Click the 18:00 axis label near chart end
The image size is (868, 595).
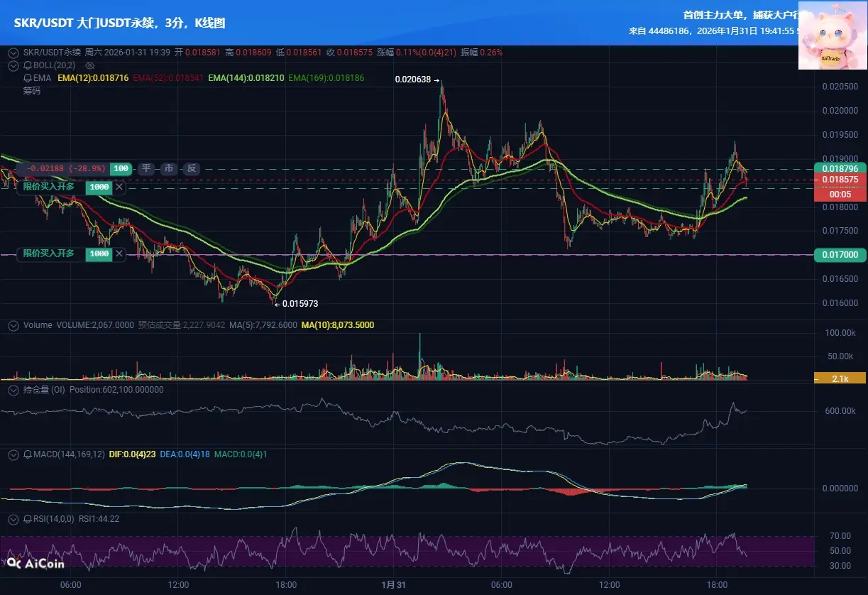click(x=716, y=584)
